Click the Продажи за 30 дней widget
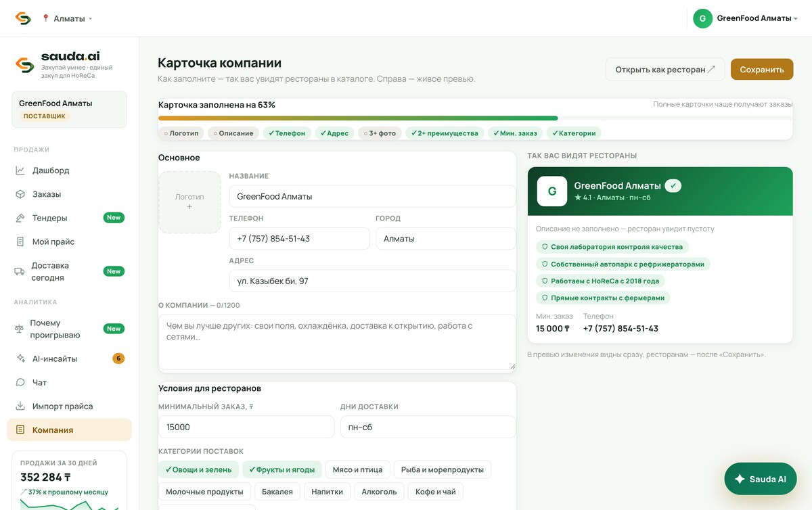 [69, 480]
